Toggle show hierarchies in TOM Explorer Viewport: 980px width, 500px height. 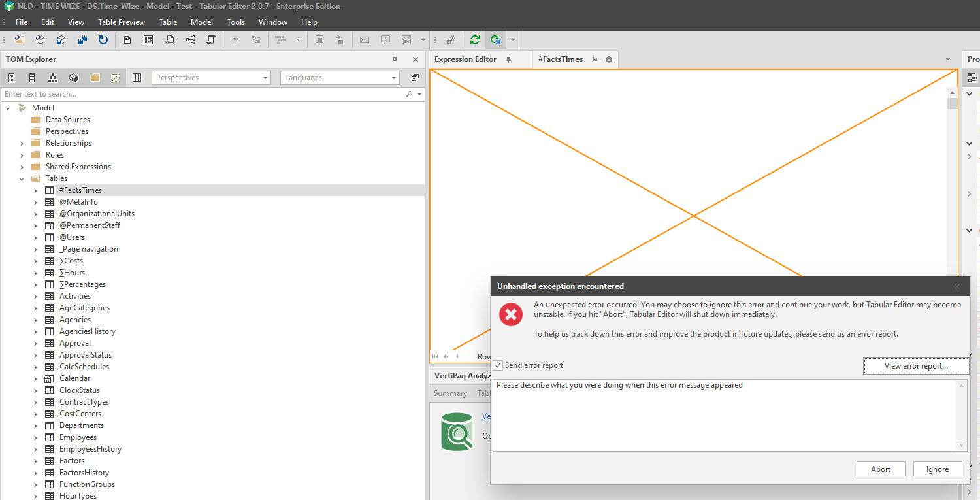tap(53, 78)
